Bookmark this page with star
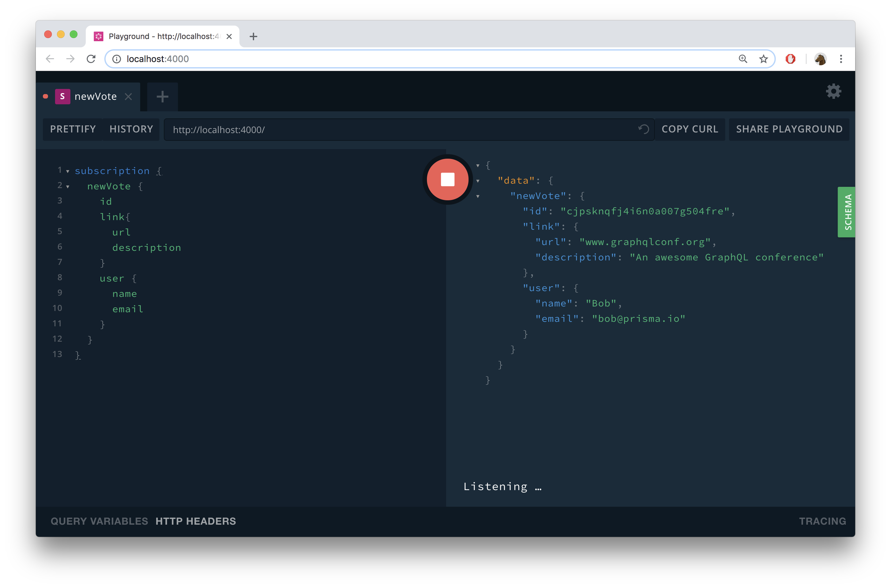 pyautogui.click(x=763, y=59)
